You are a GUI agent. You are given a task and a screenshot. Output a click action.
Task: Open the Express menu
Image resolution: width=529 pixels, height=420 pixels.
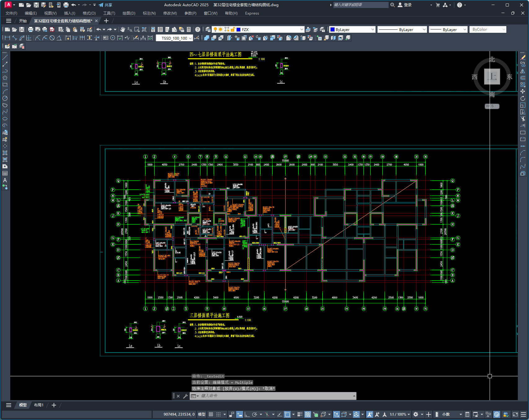[252, 13]
